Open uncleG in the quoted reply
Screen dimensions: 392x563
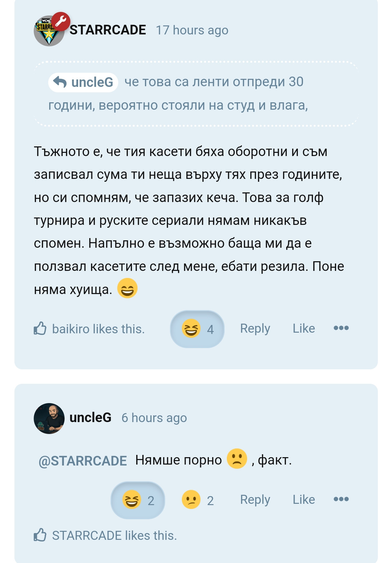[92, 82]
